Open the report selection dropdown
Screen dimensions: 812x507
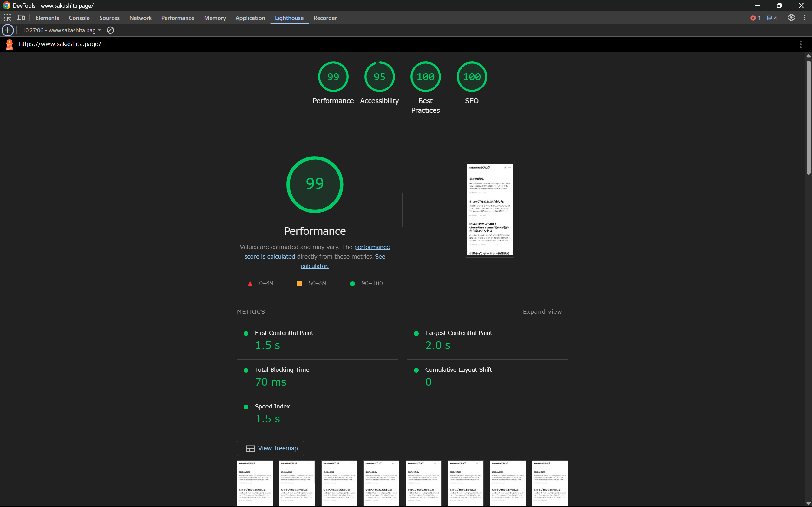coord(62,30)
